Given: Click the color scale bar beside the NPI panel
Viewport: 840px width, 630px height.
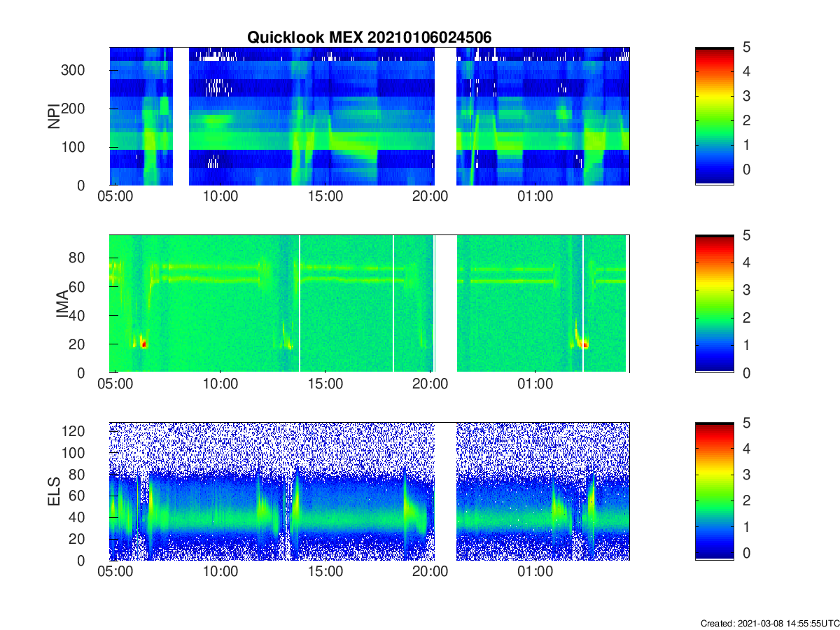Looking at the screenshot, I should (x=714, y=116).
